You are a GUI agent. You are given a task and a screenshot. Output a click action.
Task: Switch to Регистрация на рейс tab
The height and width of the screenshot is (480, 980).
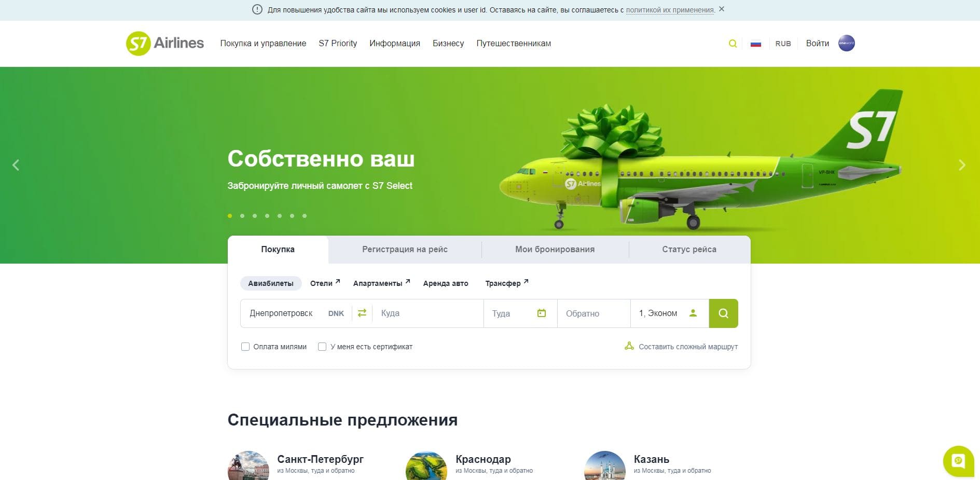[405, 250]
